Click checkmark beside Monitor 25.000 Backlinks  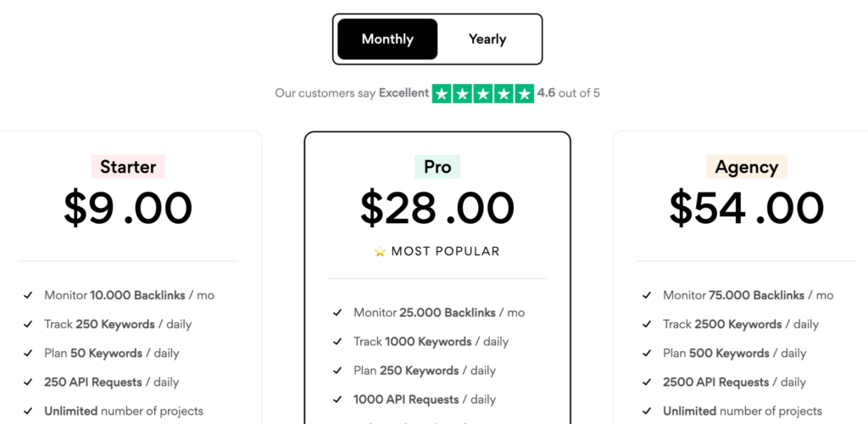click(338, 313)
